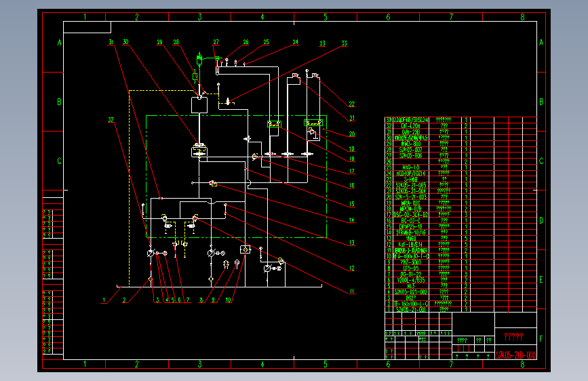Click the green valve block beside callout 20
This screenshot has height=381, width=588.
(313, 123)
